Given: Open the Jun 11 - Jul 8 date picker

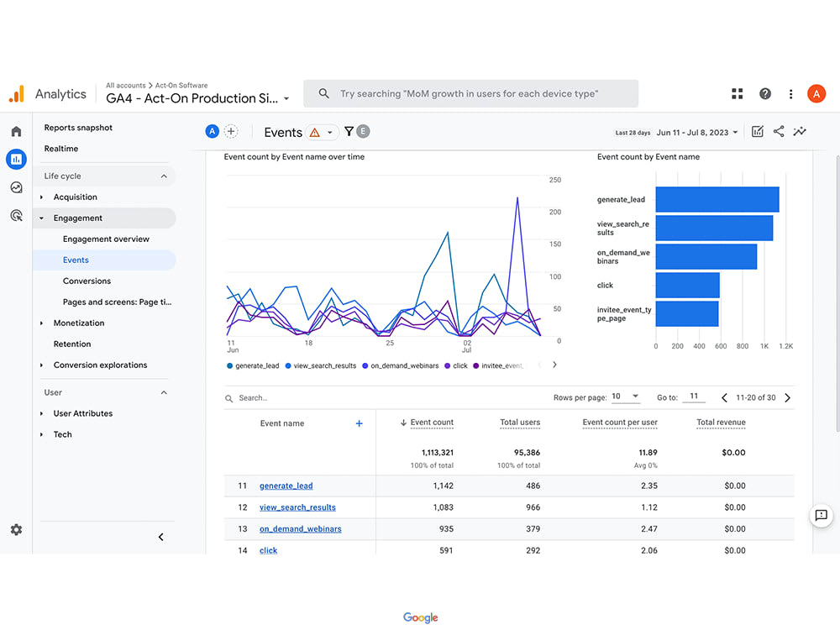Looking at the screenshot, I should click(x=697, y=132).
